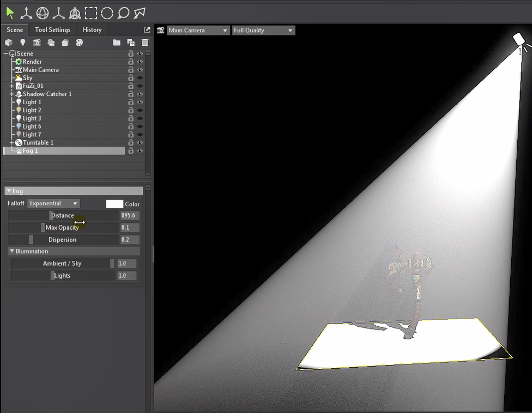Viewport: 532px width, 413px height.
Task: Click the Distance value field
Action: pos(128,216)
